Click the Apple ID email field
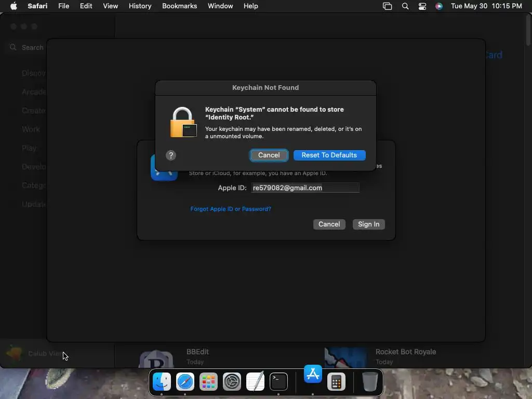Screen dimensions: 532x399 point(305,188)
